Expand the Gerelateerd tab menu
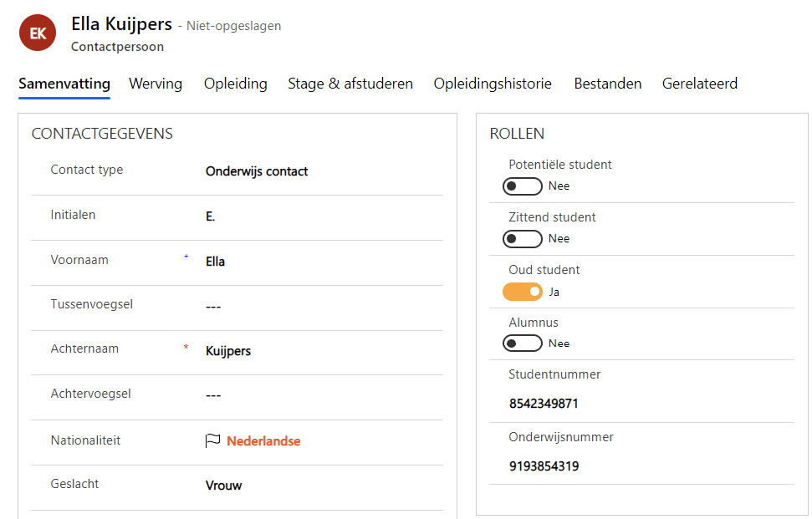This screenshot has width=812, height=519. [700, 84]
